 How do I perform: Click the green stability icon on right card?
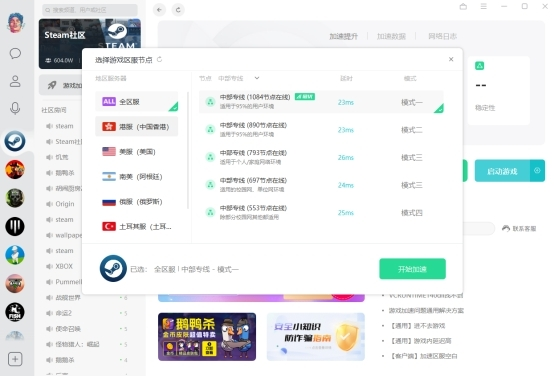479,66
